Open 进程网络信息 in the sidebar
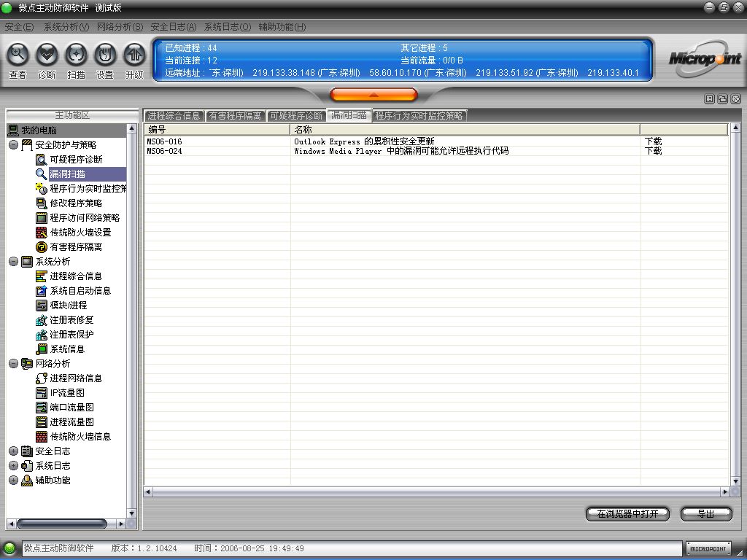This screenshot has width=747, height=560. 76,378
